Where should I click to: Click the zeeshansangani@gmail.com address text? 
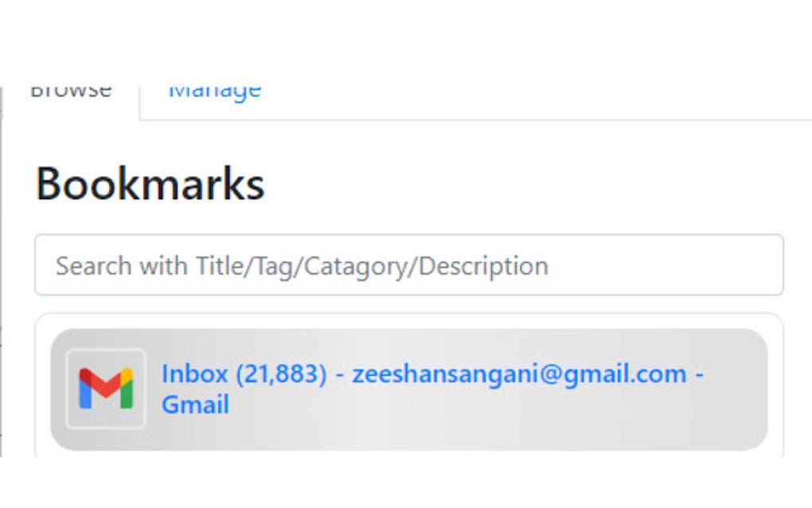coord(518,373)
